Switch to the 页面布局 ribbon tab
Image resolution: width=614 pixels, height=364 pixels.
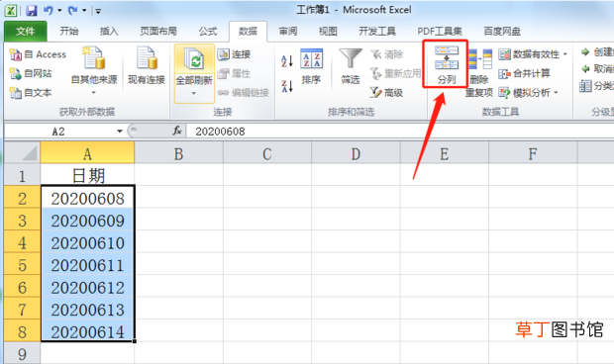click(x=158, y=32)
